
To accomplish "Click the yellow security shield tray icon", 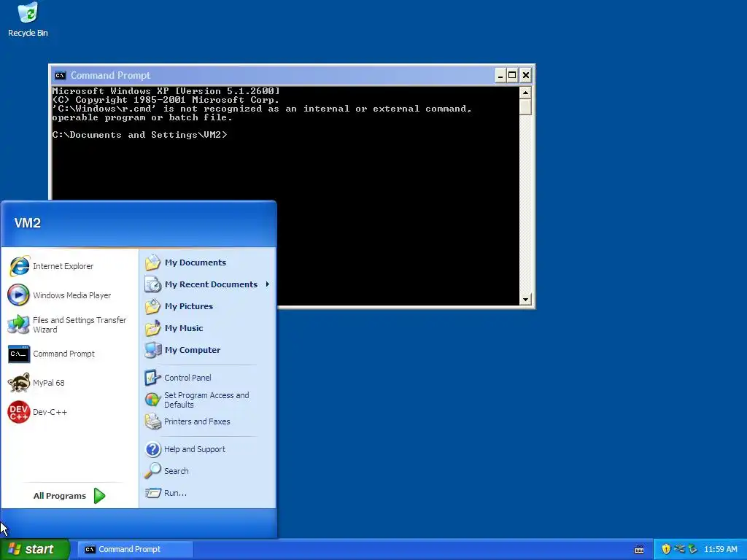I will pos(666,549).
